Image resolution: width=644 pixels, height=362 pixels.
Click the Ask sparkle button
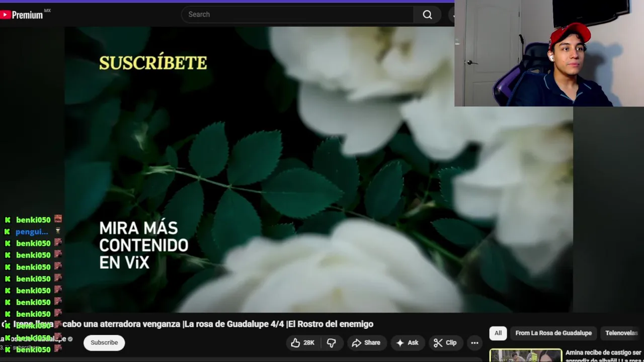407,343
